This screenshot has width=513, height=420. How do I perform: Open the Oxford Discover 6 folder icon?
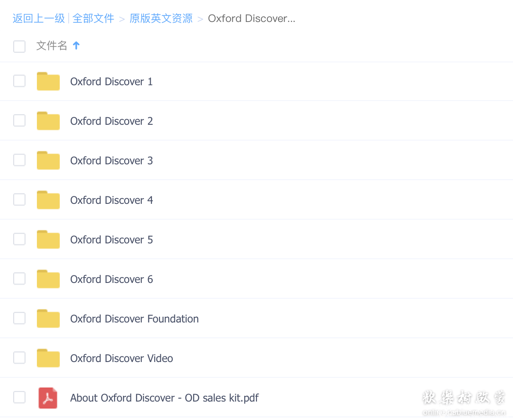pos(48,279)
